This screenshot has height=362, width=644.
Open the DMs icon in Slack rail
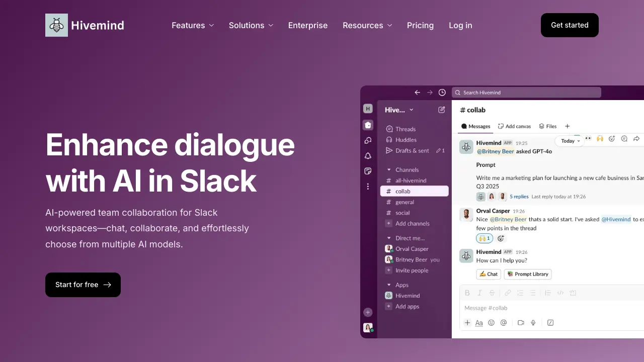pos(368,141)
